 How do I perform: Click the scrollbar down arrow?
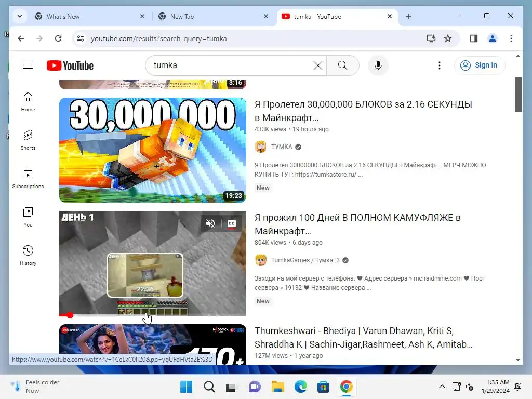(x=518, y=360)
